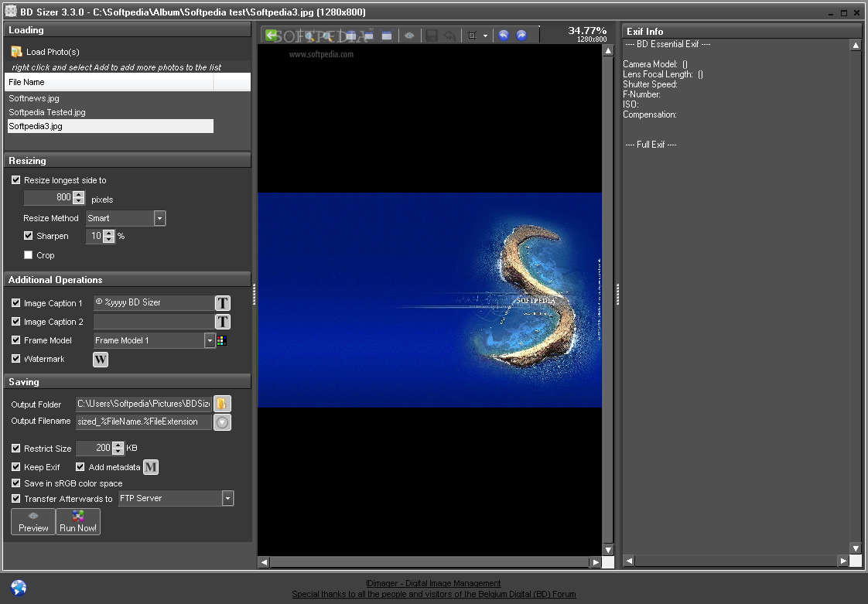Click the Softpedia image preview
This screenshot has height=604, width=868.
pos(429,300)
